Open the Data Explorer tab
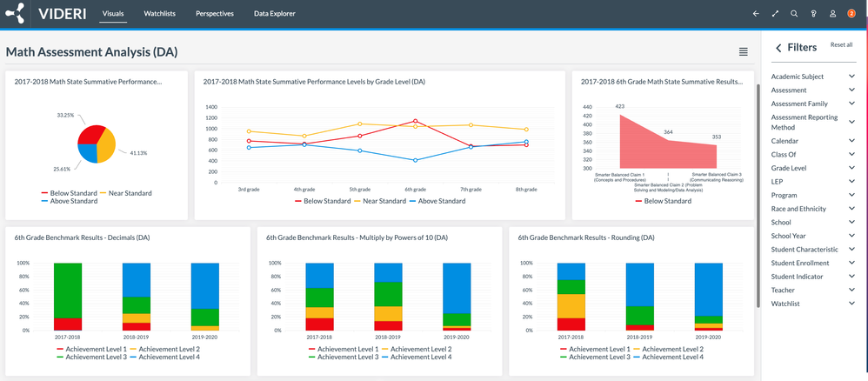The width and height of the screenshot is (868, 381). pos(274,14)
